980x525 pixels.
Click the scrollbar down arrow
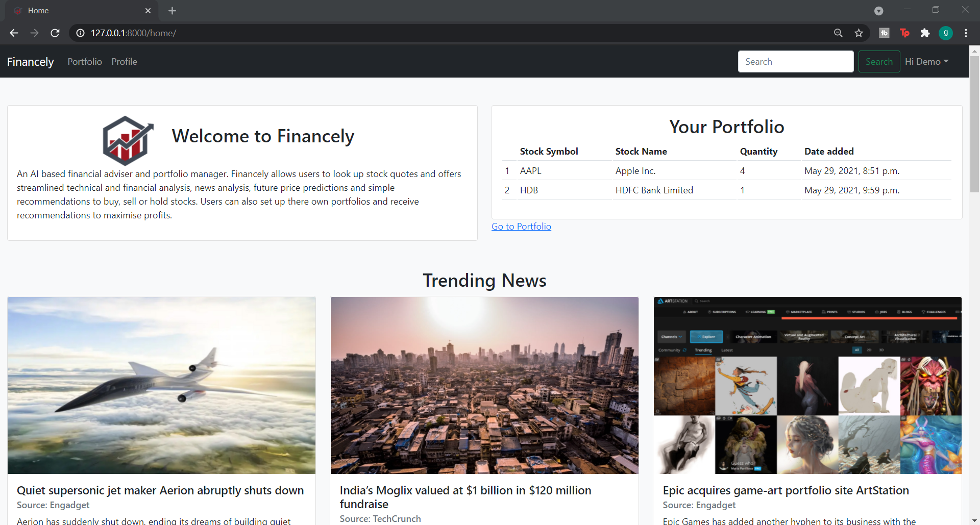point(974,520)
